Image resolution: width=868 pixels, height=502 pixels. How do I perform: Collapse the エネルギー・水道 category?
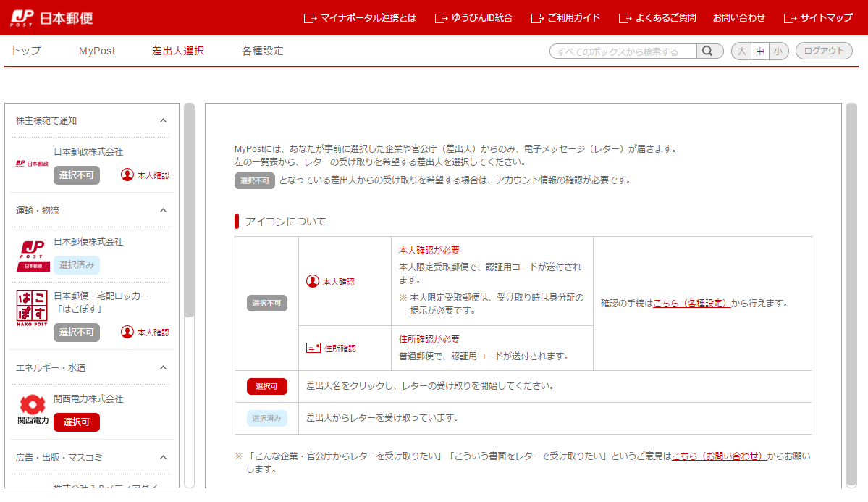(164, 367)
